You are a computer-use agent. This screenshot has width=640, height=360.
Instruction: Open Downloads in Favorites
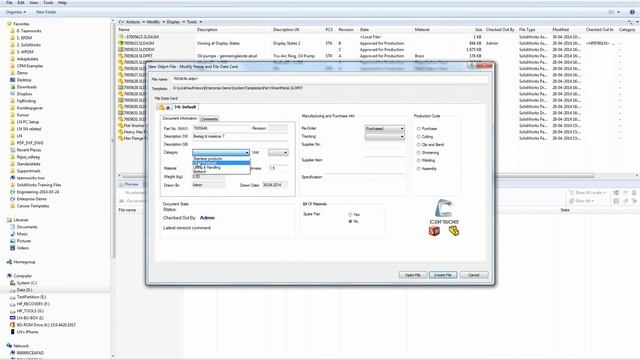point(27,87)
